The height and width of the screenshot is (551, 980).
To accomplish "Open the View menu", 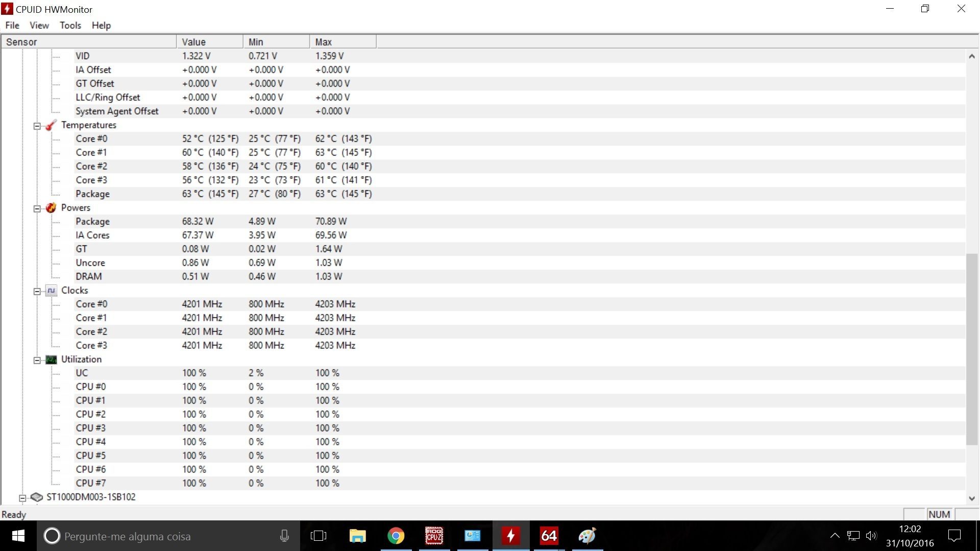I will pyautogui.click(x=39, y=26).
